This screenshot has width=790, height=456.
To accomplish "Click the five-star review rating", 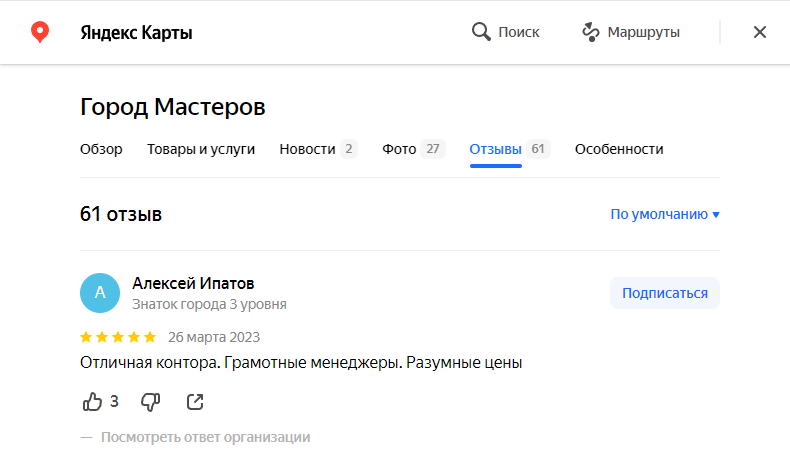I will click(x=118, y=337).
